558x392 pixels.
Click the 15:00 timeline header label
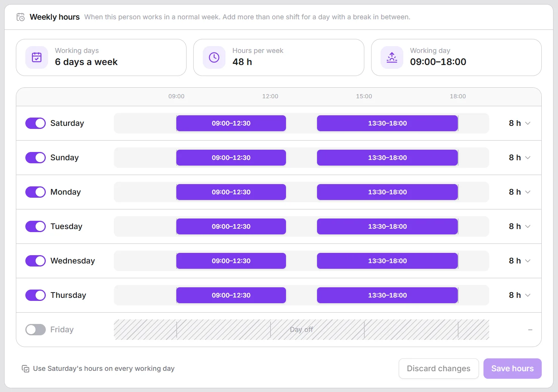[x=364, y=96]
